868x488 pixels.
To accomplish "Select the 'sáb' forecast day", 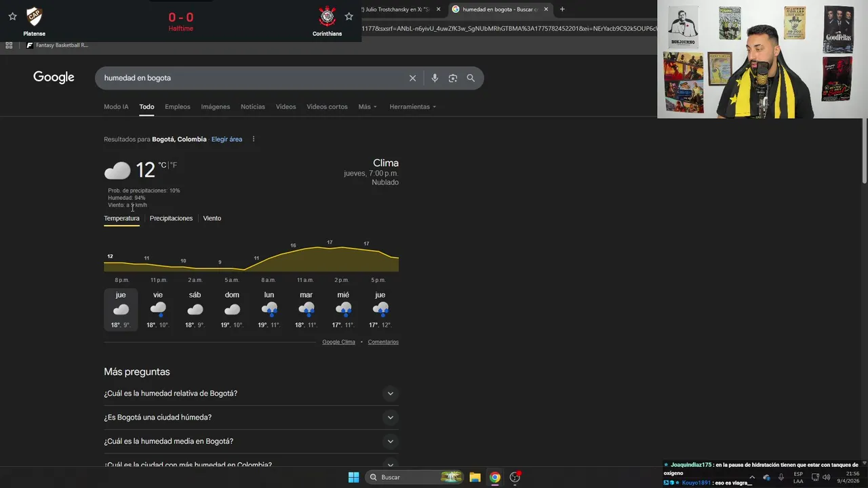I will coord(195,310).
